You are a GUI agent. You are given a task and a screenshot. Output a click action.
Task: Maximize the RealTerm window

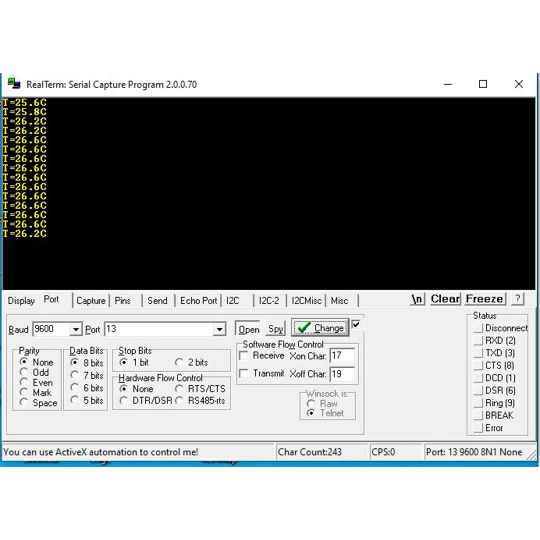[483, 84]
